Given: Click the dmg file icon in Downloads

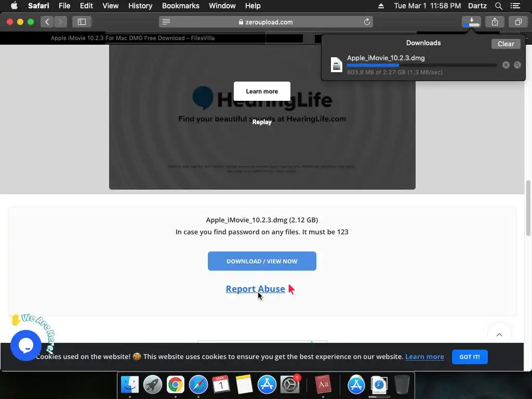Looking at the screenshot, I should click(336, 65).
